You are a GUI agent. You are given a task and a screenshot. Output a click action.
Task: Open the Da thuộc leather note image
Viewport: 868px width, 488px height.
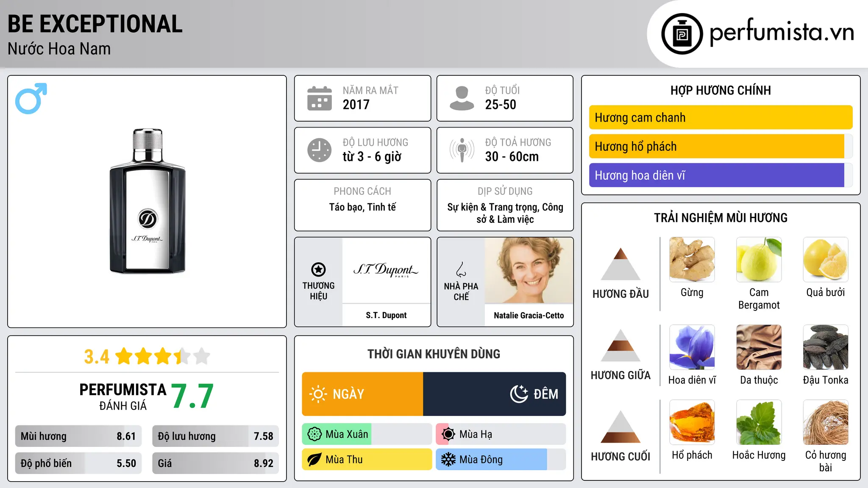[x=759, y=347]
